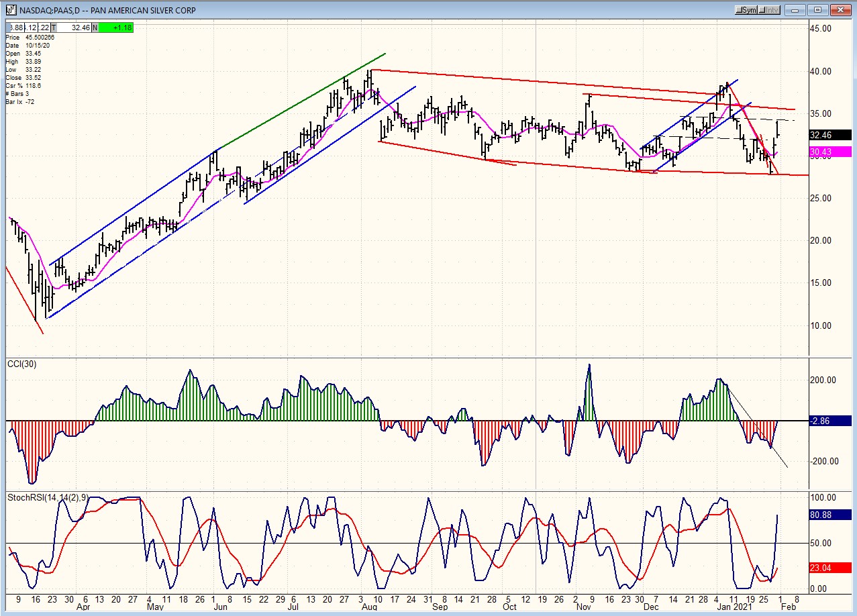Click the black 32.46 price marker
The image size is (857, 616).
[829, 134]
